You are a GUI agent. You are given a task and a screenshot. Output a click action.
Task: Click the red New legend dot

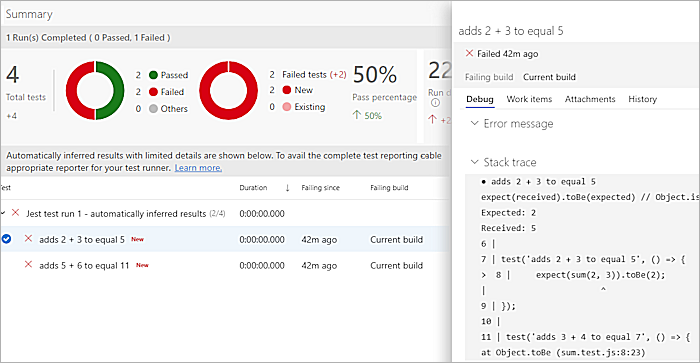tap(287, 90)
